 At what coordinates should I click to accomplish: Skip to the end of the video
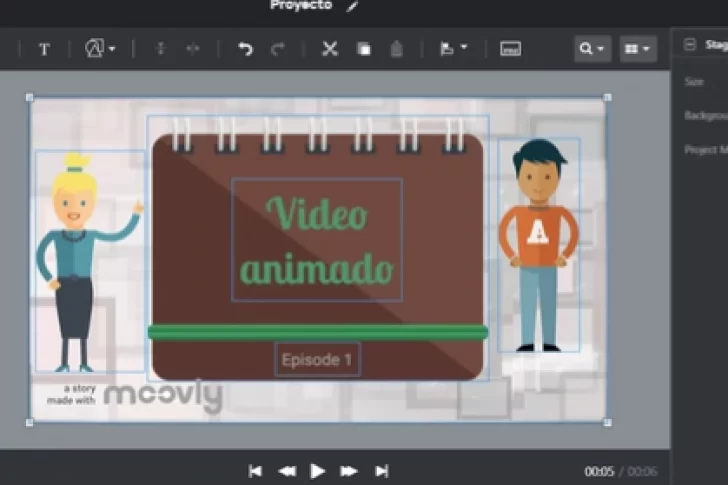[x=381, y=470]
